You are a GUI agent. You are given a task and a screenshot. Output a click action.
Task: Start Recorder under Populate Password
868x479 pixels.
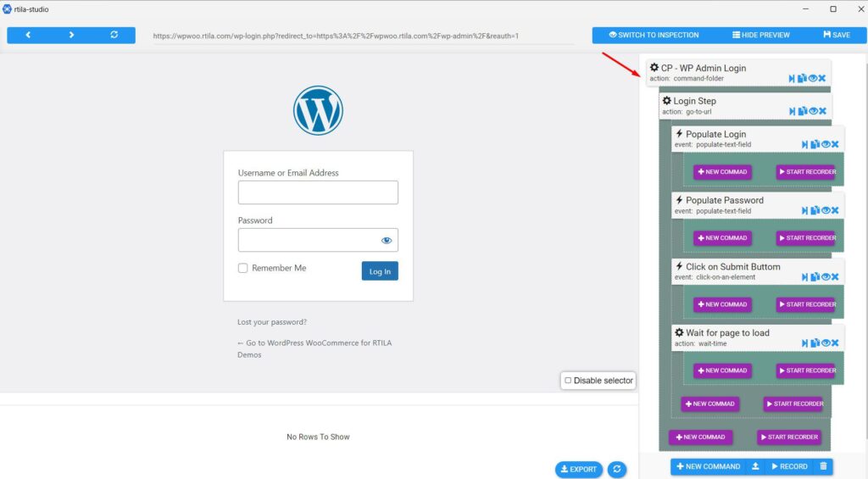(807, 238)
